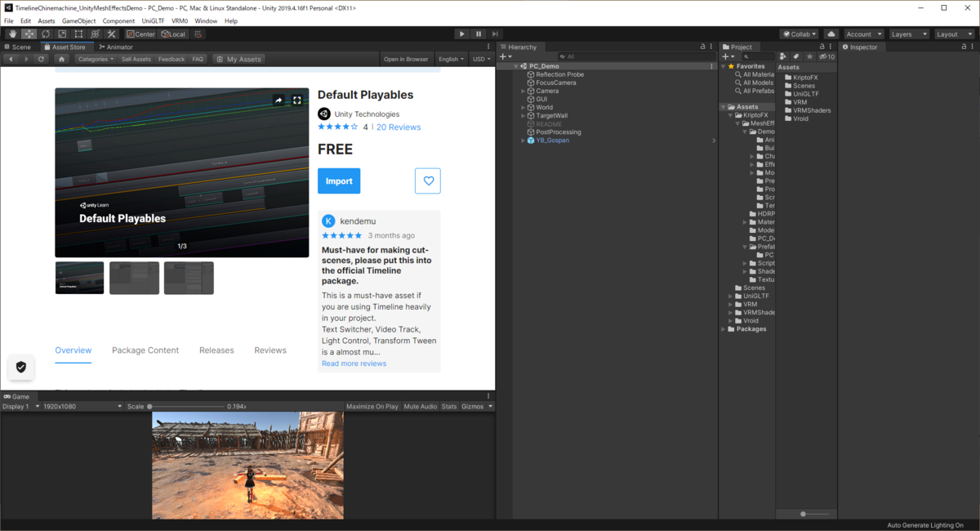This screenshot has height=531, width=980.
Task: Open Package Content tab
Action: (145, 350)
